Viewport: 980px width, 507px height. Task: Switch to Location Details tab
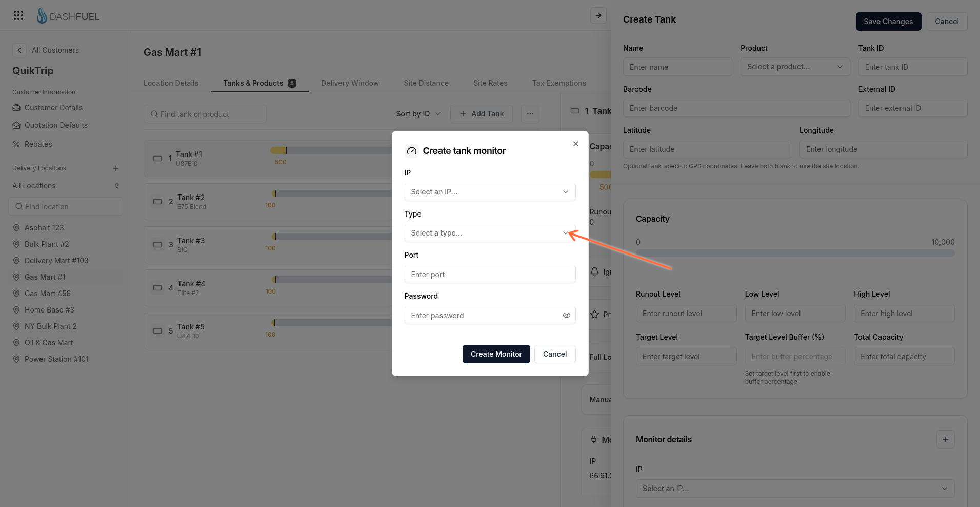(171, 83)
